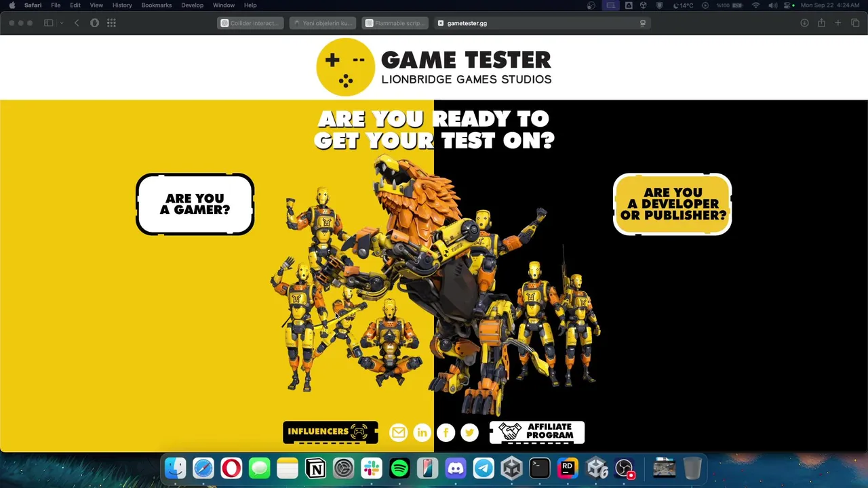The image size is (868, 488).
Task: Go back with Safari's back arrow
Action: click(77, 23)
